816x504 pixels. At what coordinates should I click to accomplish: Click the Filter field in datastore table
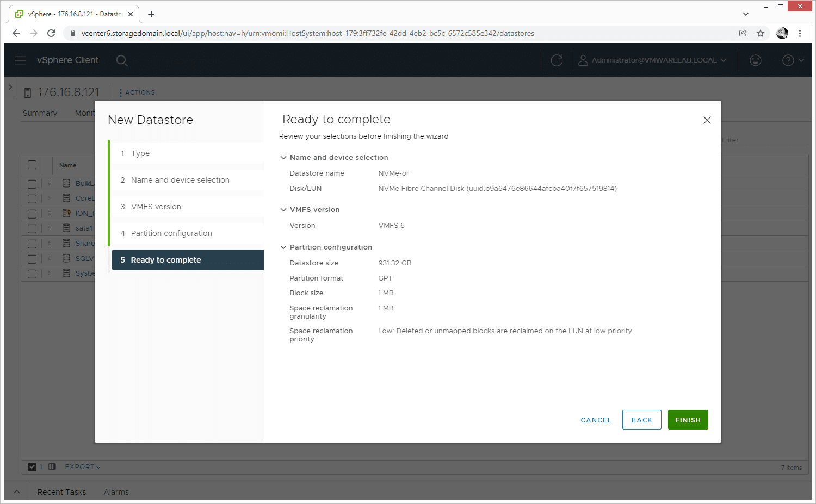tap(765, 140)
